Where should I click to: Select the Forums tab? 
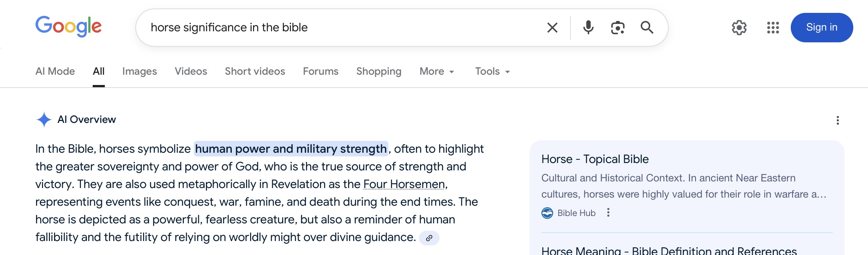pyautogui.click(x=320, y=71)
